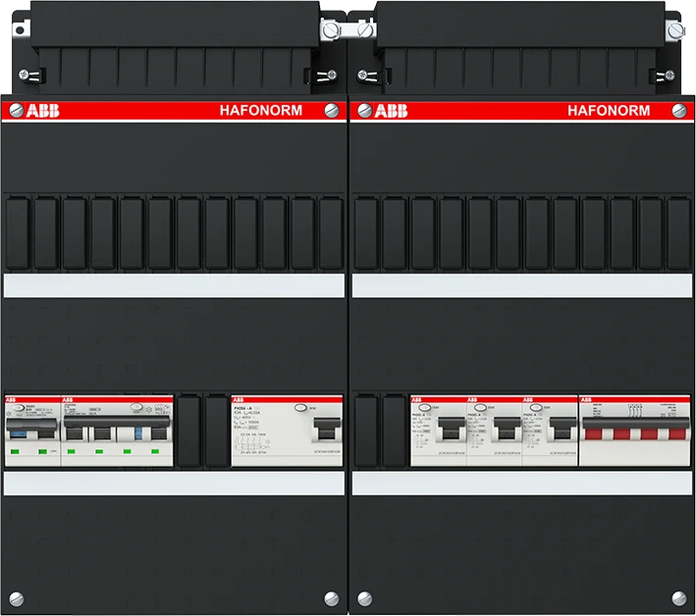
Task: Click the HAFONORM label on left panel
Action: [259, 111]
